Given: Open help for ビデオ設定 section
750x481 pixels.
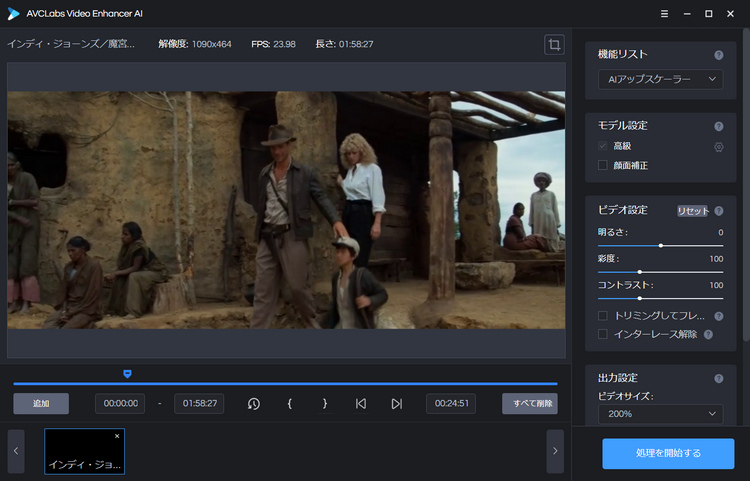Looking at the screenshot, I should 718,211.
